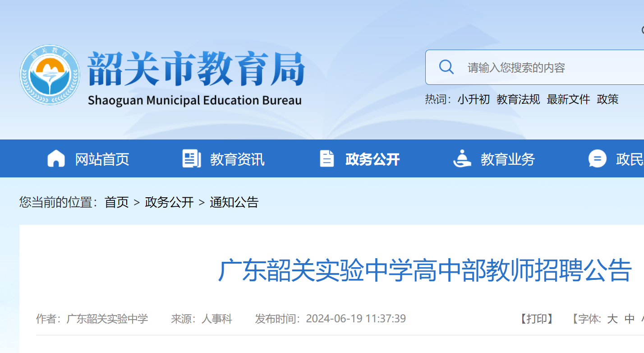Click the newspaper icon beside 教育资讯

pyautogui.click(x=191, y=159)
